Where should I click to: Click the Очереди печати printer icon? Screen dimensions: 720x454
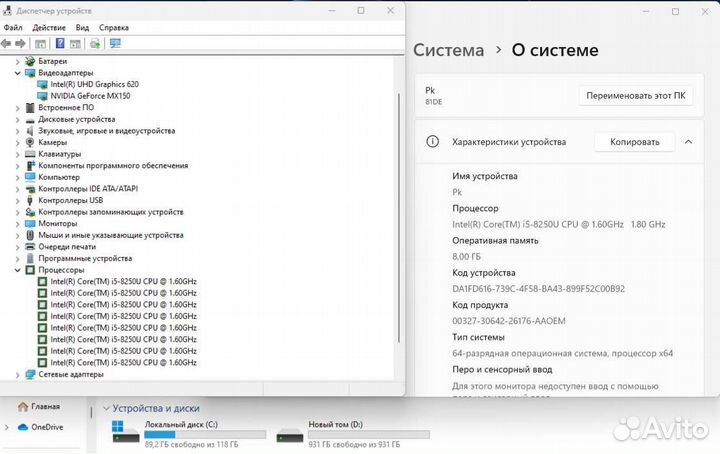coord(30,247)
